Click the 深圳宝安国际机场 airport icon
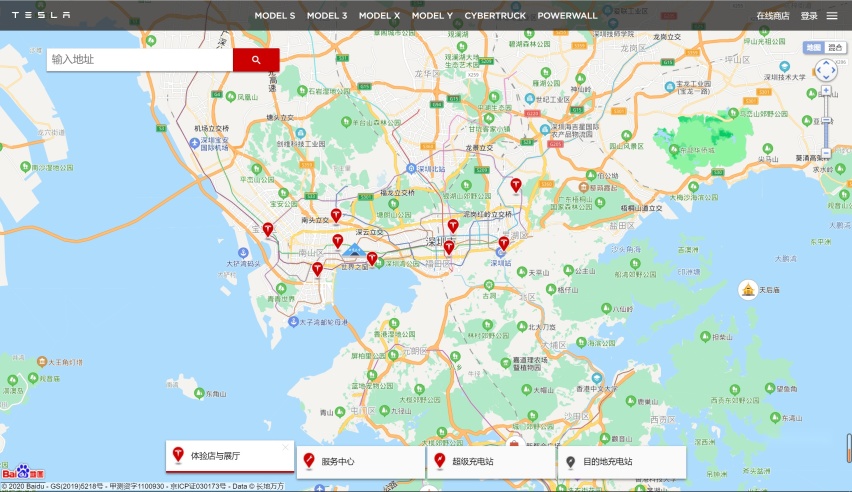This screenshot has height=492, width=852. pos(195,143)
